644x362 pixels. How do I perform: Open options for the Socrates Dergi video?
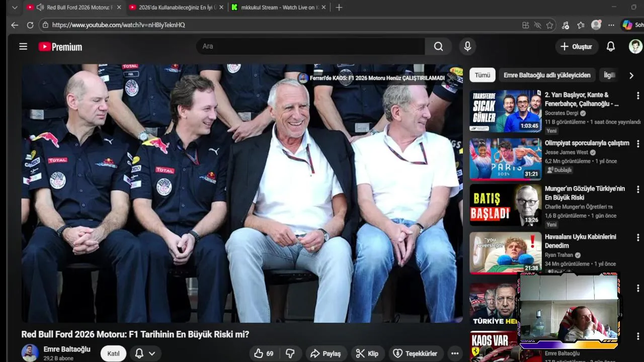(x=638, y=96)
